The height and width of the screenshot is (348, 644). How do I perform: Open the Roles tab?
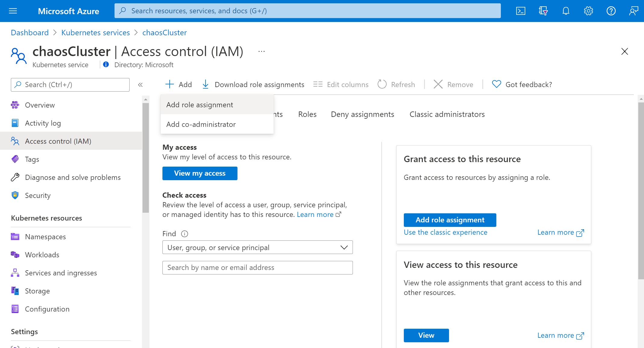(x=307, y=114)
